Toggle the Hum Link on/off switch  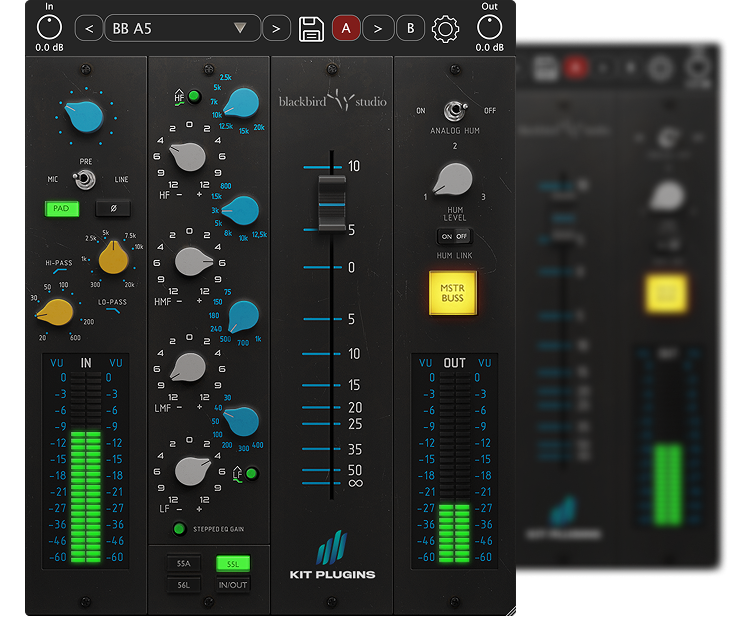tap(453, 237)
